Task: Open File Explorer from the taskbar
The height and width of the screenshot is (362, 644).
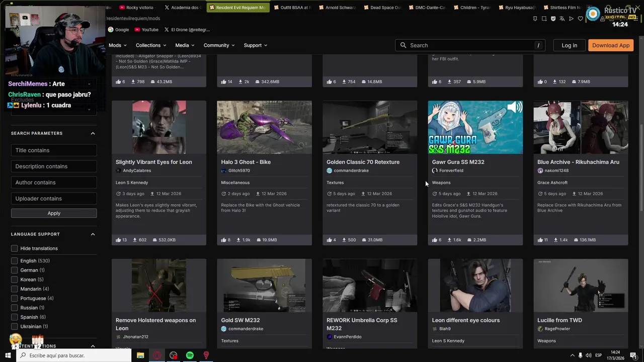Action: coord(140,355)
